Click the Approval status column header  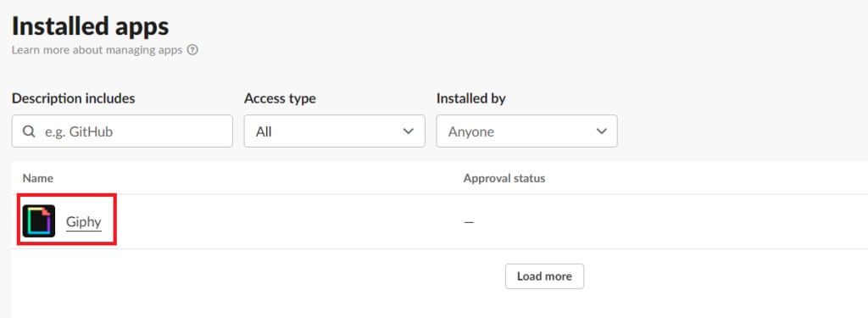(504, 178)
